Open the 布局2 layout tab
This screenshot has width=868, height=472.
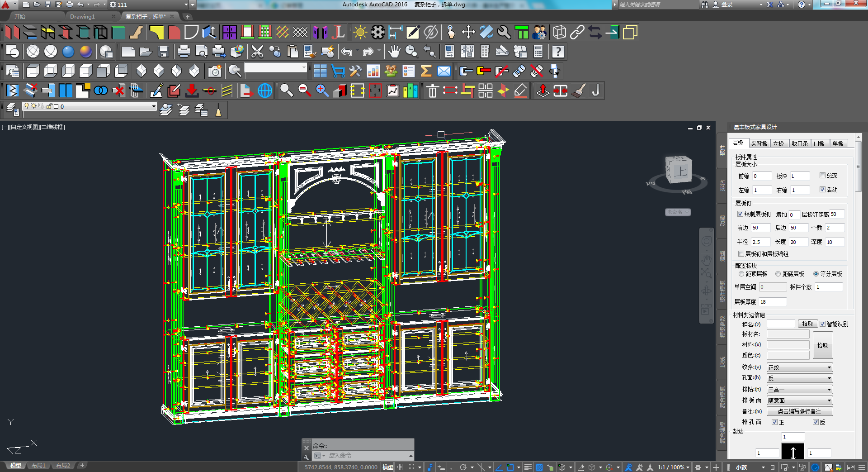tap(63, 466)
